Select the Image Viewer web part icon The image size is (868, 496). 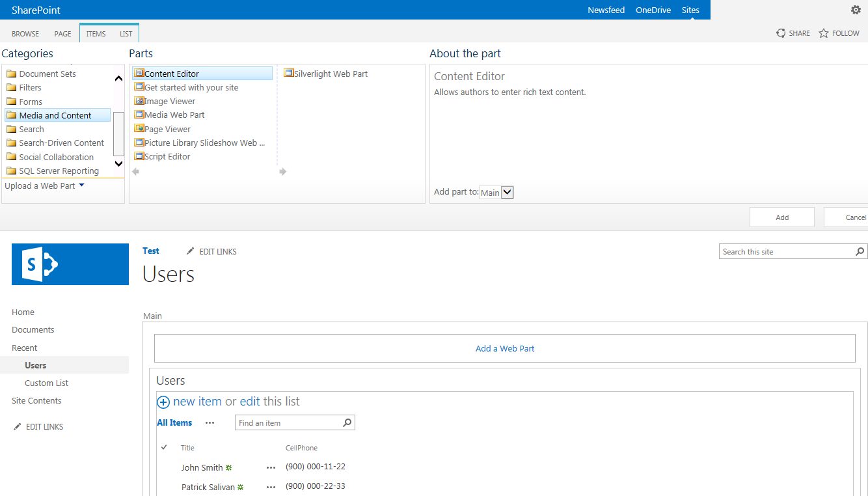pyautogui.click(x=140, y=101)
